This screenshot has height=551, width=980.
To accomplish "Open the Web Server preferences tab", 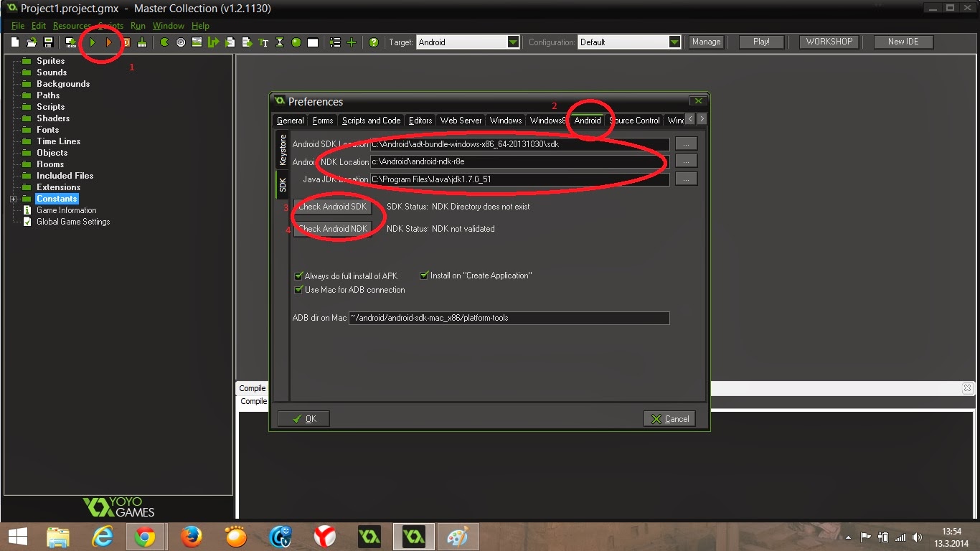I will pyautogui.click(x=461, y=121).
